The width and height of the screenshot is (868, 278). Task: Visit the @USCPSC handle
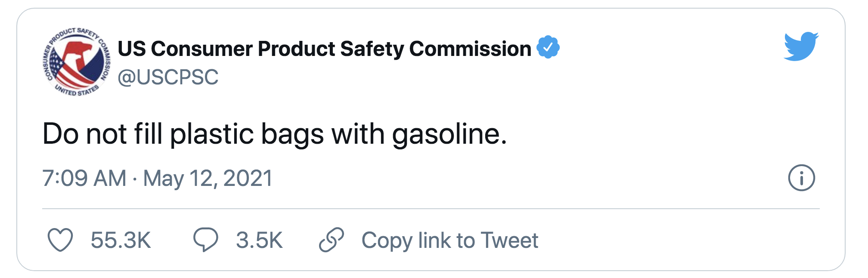(168, 77)
